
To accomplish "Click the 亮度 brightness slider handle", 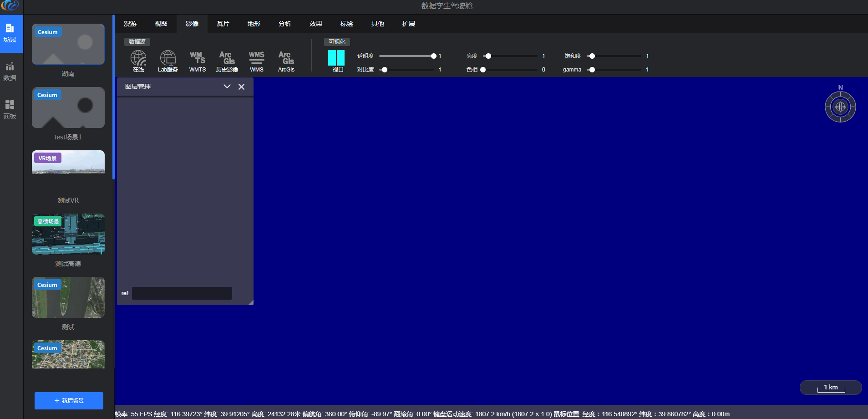I will pyautogui.click(x=488, y=56).
